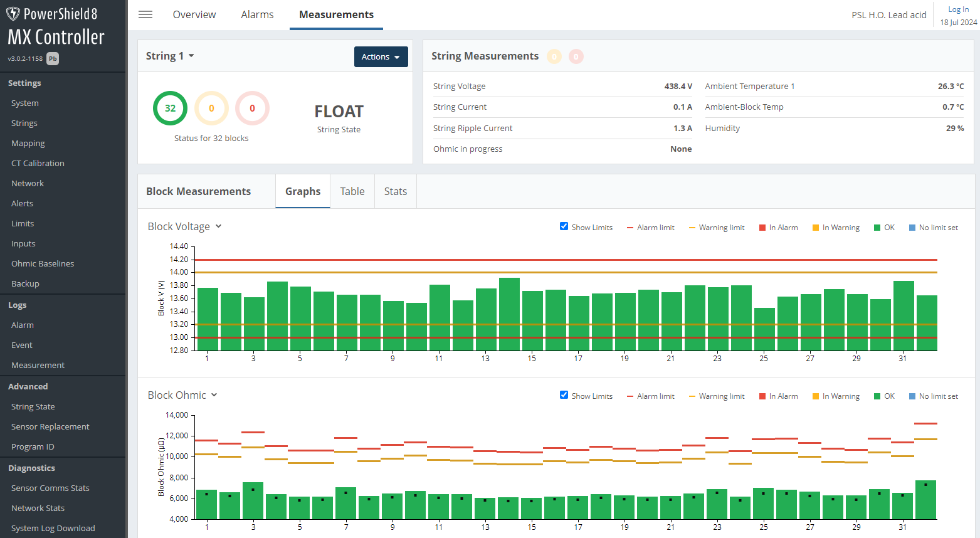The image size is (980, 538).
Task: Open the hamburger navigation menu
Action: pos(145,14)
